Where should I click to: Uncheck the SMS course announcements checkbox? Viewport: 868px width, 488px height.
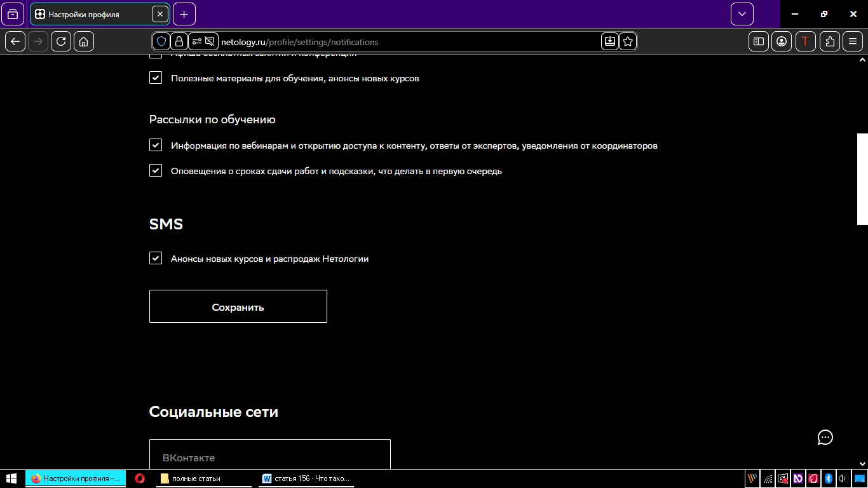(x=156, y=258)
